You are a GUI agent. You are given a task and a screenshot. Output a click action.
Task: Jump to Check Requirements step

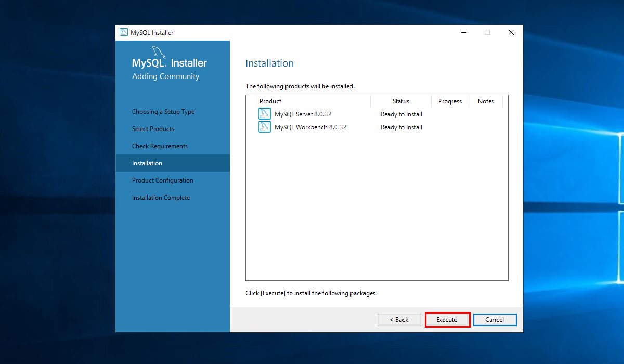coord(160,146)
